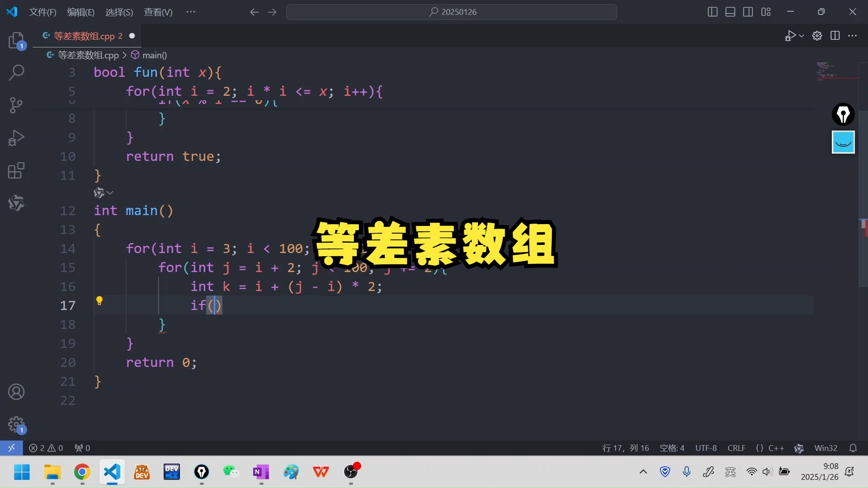Click the lightbulb code action on line 17
The image size is (868, 488).
tap(99, 301)
